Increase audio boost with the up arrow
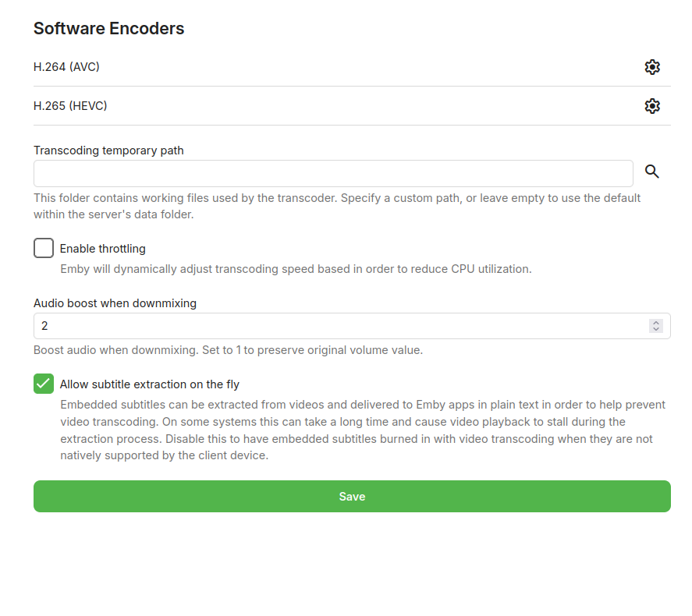Image resolution: width=692 pixels, height=616 pixels. point(656,322)
